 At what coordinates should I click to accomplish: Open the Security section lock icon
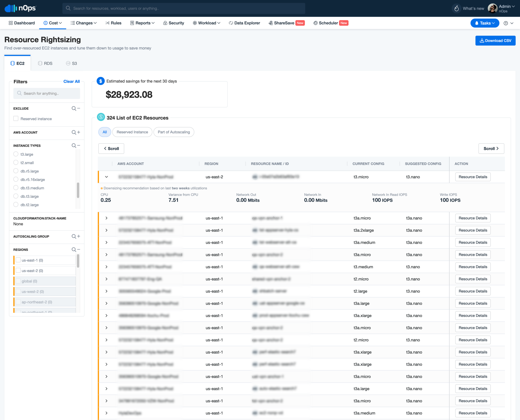pyautogui.click(x=165, y=23)
